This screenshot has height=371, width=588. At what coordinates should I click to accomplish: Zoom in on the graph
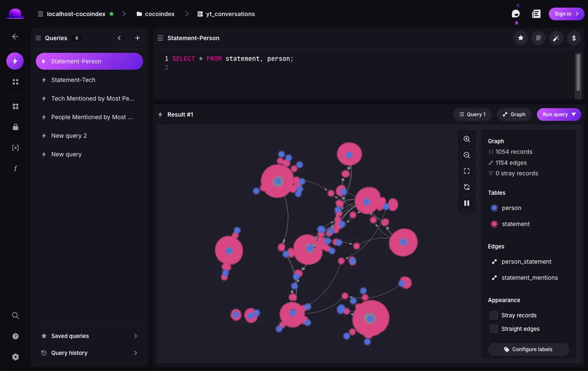pyautogui.click(x=467, y=139)
